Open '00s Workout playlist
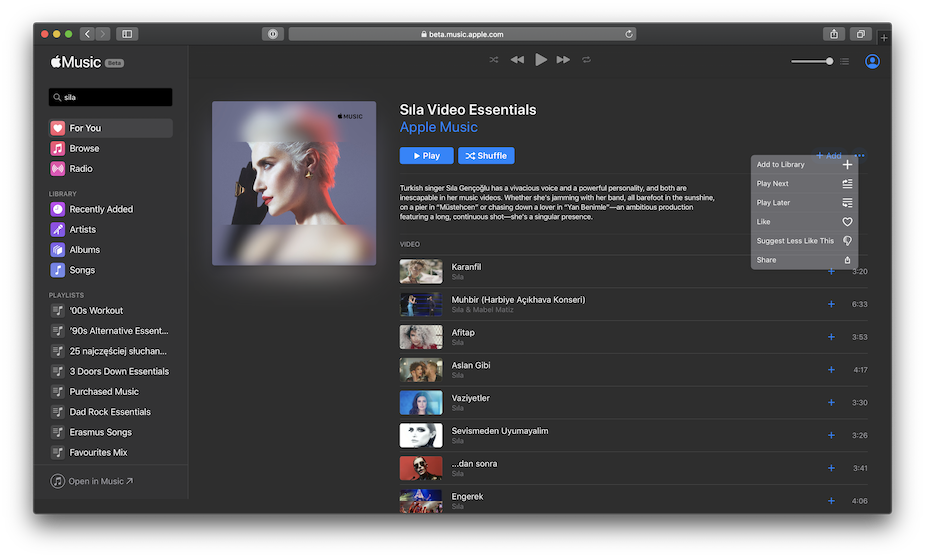 (x=110, y=310)
